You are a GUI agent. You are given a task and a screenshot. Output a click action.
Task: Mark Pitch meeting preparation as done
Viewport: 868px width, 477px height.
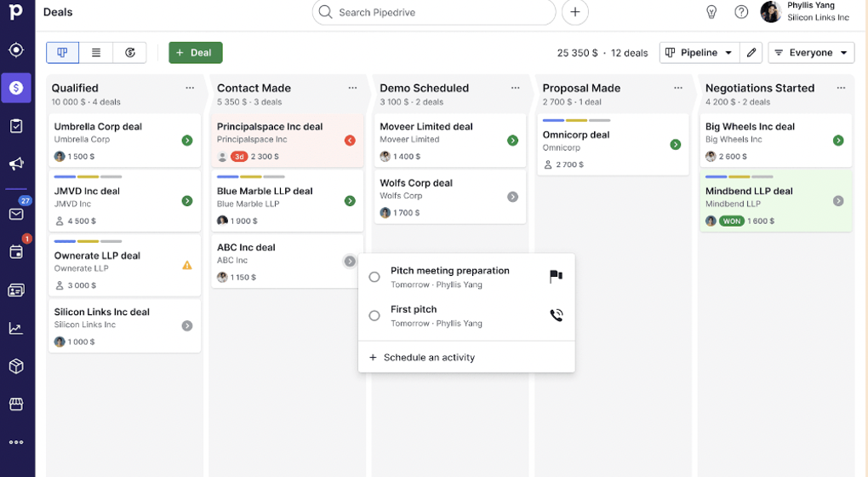374,277
